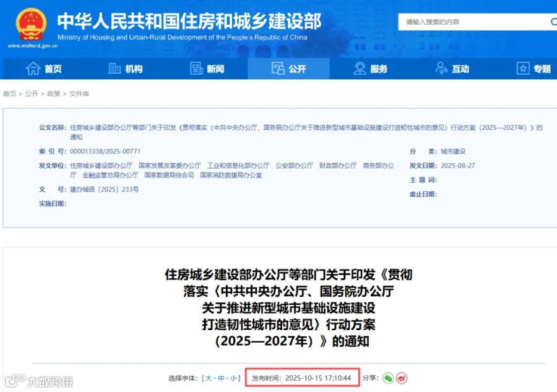Click the Ministry of Housing English title
Image resolution: width=557 pixels, height=392 pixels.
182,37
